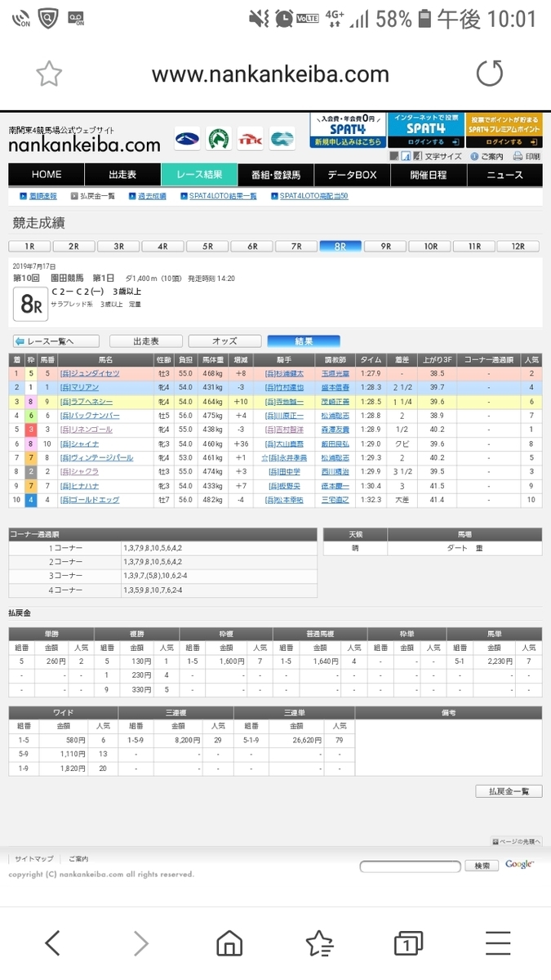The image size is (551, 980).
Task: Open the SPAT4プレミアムポイント login banner
Action: point(503,130)
